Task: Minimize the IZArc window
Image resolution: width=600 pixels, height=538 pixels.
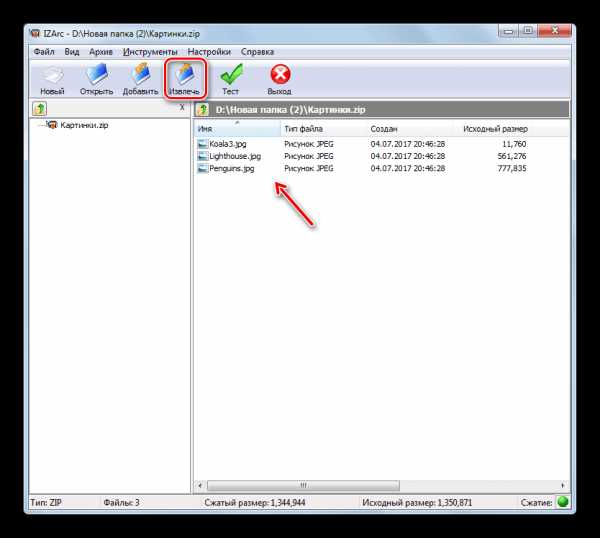Action: 509,31
